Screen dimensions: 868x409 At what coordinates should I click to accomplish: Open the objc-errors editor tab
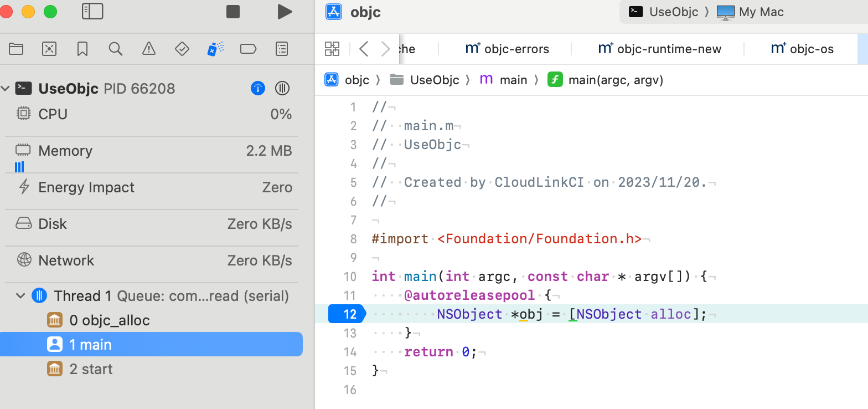point(507,49)
